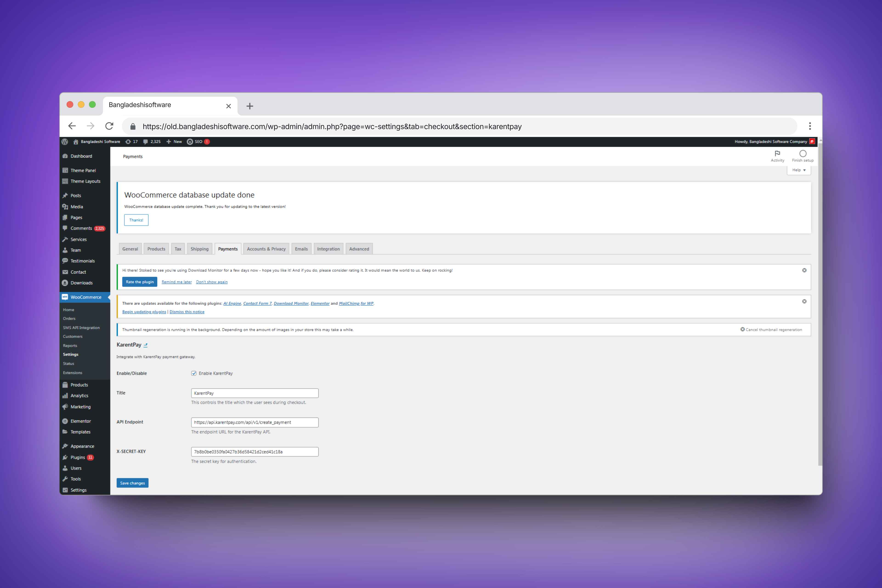The image size is (882, 588).
Task: Open Orders under WooCommerce submenu
Action: tap(69, 319)
